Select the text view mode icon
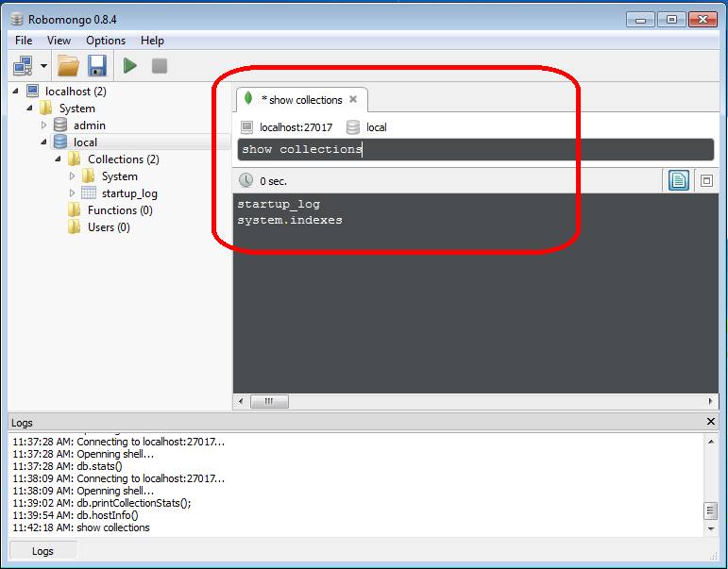This screenshot has width=728, height=569. (x=678, y=180)
